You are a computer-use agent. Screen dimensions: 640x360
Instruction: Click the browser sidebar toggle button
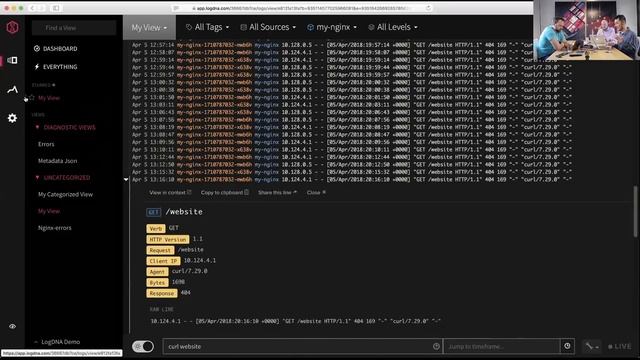pyautogui.click(x=56, y=8)
